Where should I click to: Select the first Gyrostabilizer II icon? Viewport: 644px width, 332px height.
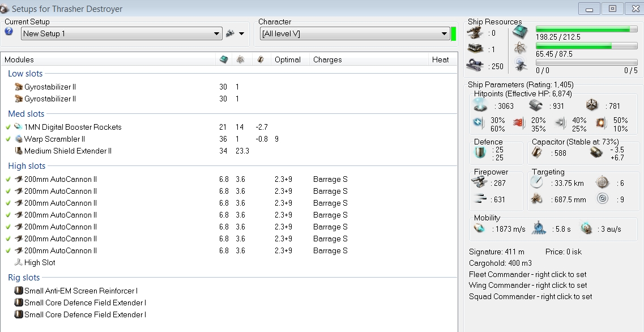click(19, 87)
